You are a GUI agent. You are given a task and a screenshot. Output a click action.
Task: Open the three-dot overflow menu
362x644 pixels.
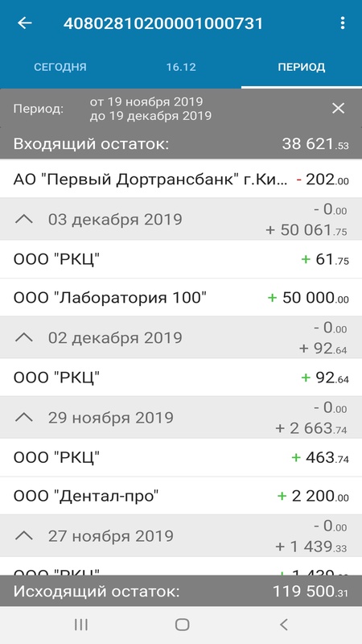(343, 23)
